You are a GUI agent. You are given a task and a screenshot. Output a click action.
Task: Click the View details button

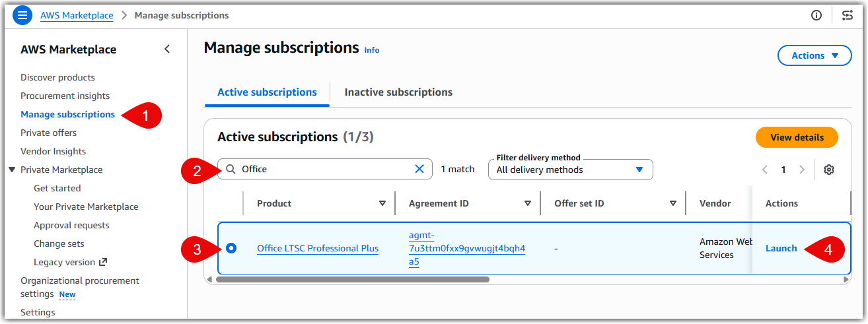(797, 137)
